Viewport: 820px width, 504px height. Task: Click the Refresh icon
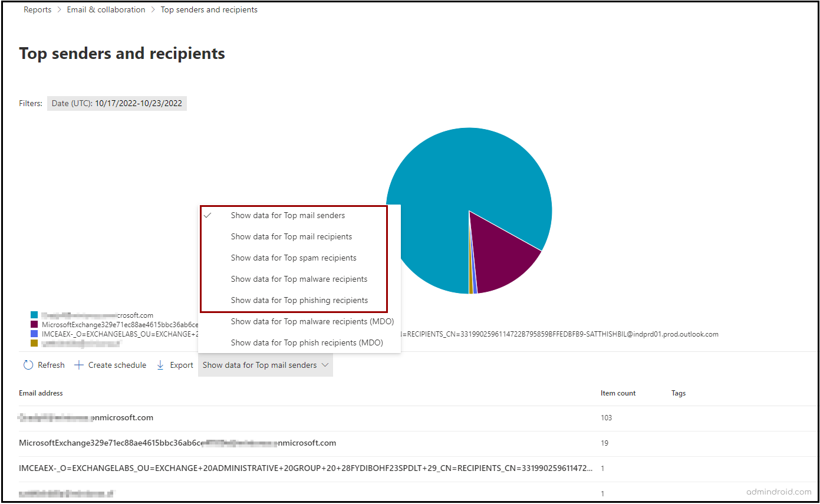(28, 365)
